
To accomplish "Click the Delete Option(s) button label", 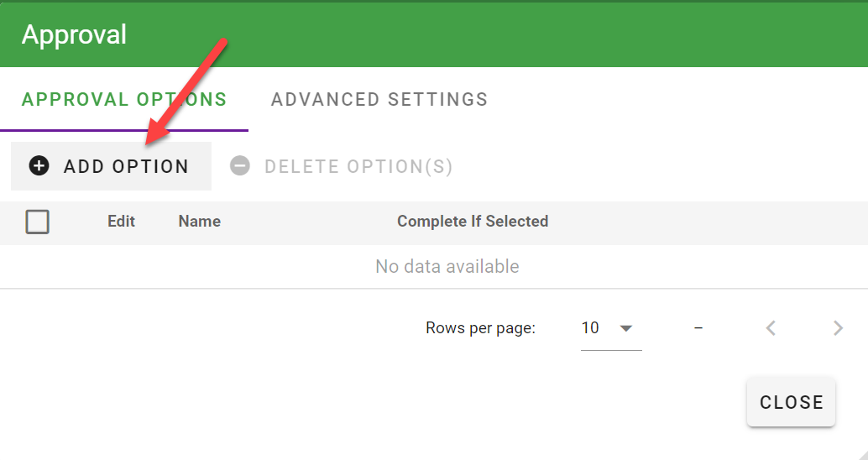I will point(358,166).
